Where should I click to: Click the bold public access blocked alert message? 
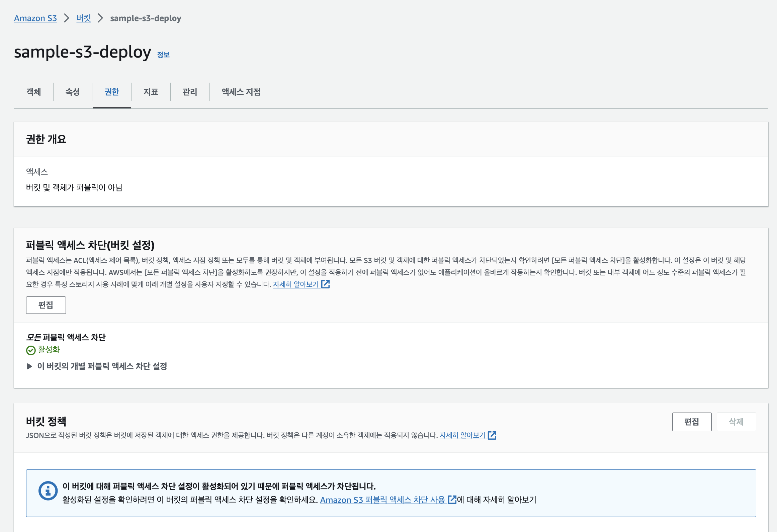point(219,486)
